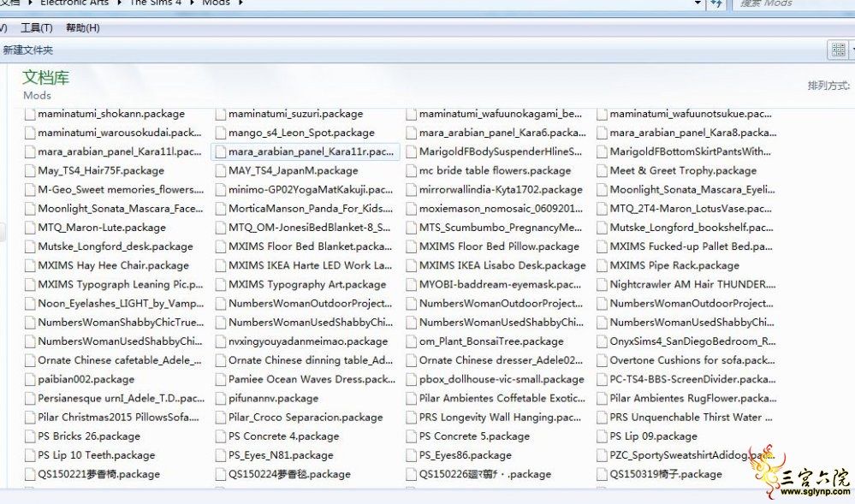Select file icon of om_Plant_BonsaiTree.package
The width and height of the screenshot is (855, 504).
tap(411, 341)
